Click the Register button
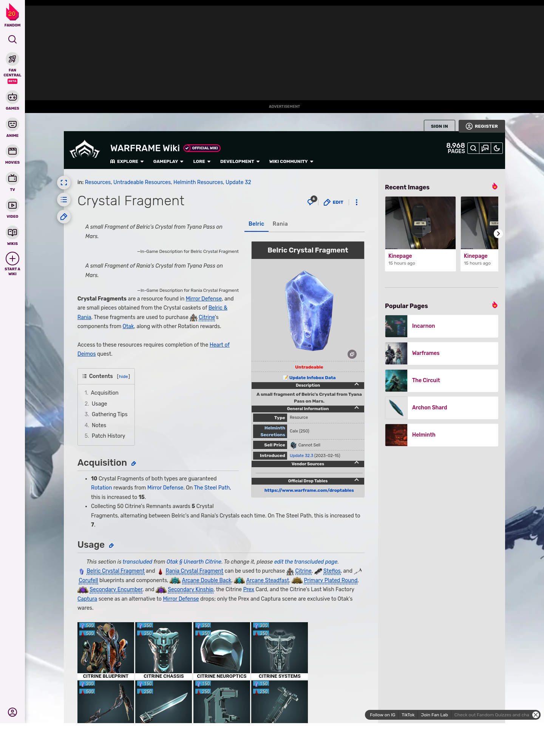This screenshot has width=544, height=756. pyautogui.click(x=482, y=126)
